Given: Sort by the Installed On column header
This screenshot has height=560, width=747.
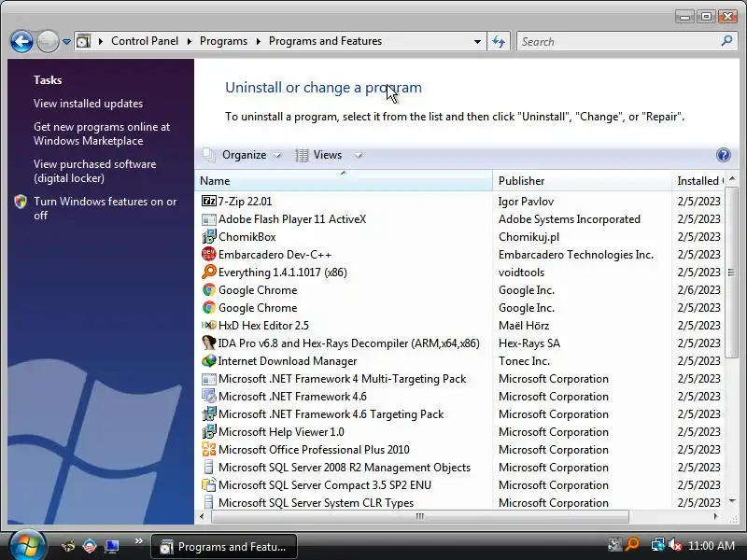Looking at the screenshot, I should click(x=698, y=181).
